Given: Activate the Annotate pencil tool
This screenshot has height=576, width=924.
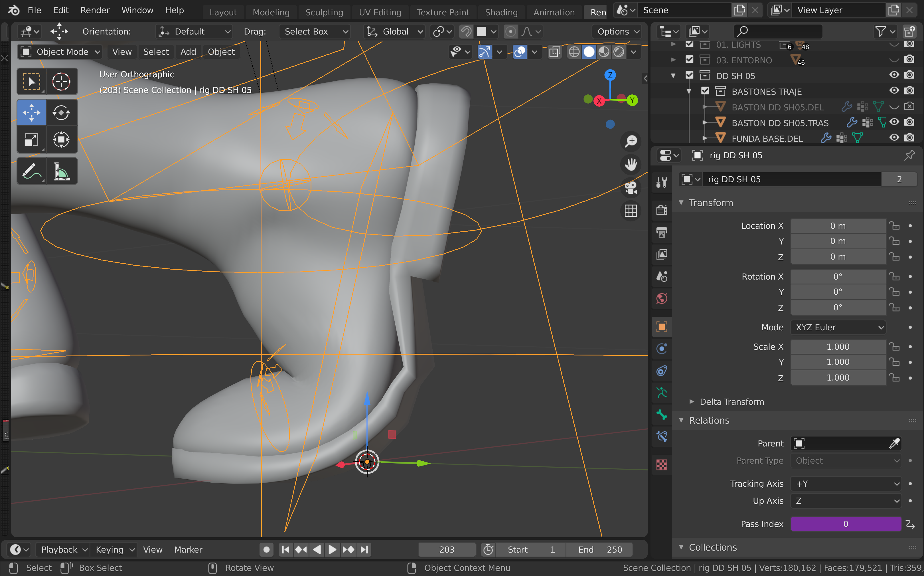Looking at the screenshot, I should coord(32,171).
